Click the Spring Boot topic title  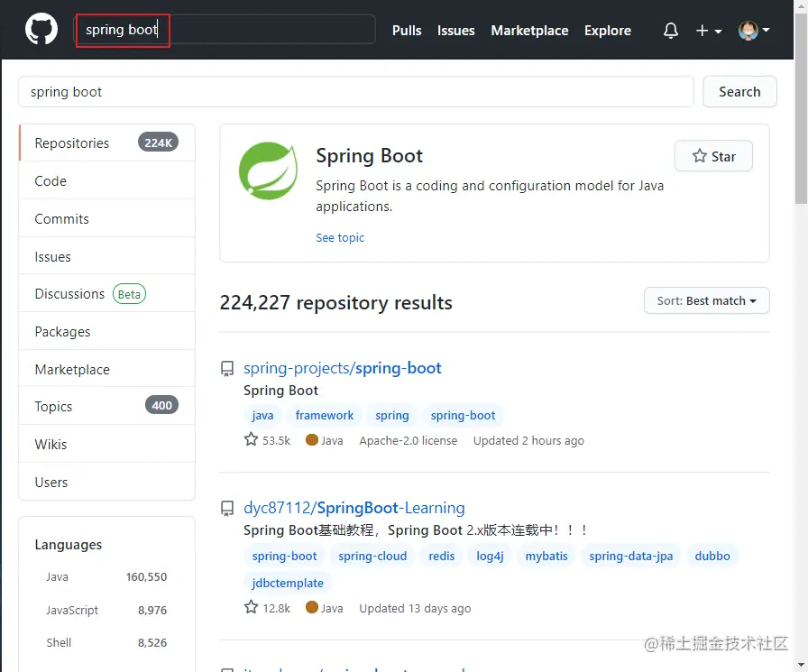(x=369, y=156)
